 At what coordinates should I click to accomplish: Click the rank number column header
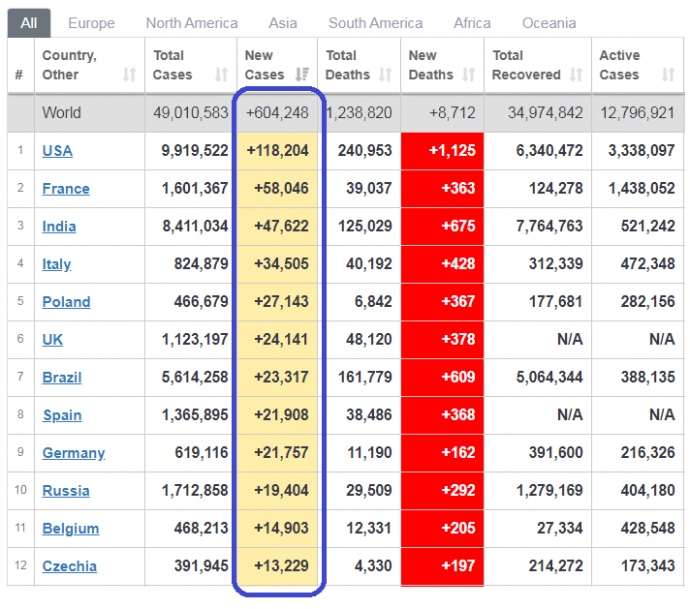tap(19, 75)
